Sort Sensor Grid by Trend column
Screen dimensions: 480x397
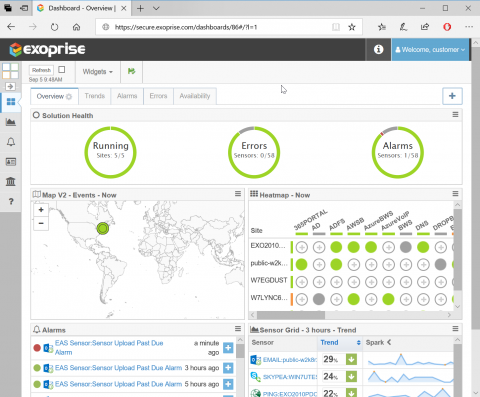click(x=340, y=342)
